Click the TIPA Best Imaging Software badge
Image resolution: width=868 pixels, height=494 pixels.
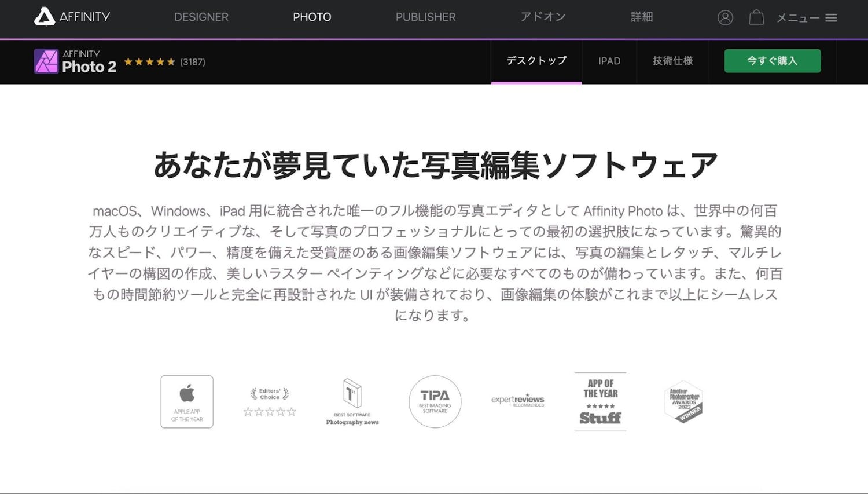[x=435, y=402]
